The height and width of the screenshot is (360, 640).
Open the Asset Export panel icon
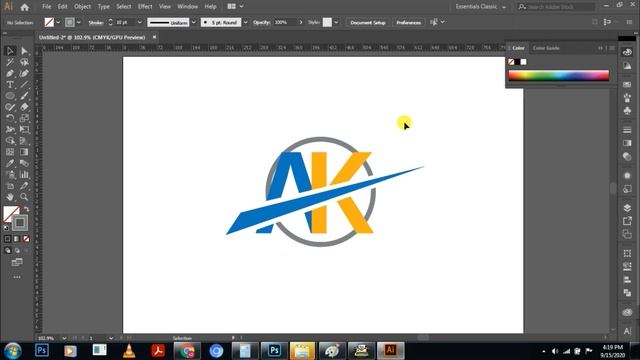click(x=627, y=221)
